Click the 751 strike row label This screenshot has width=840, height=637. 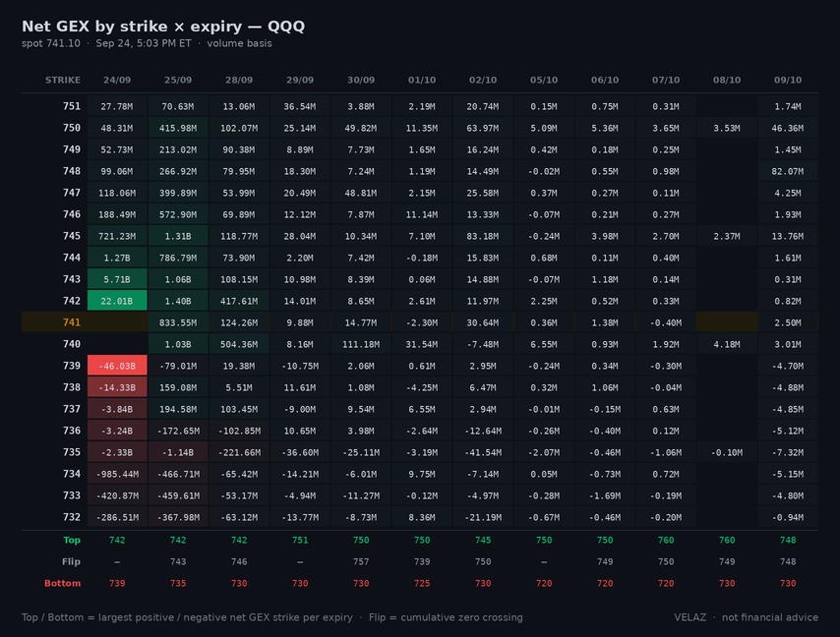[x=71, y=106]
